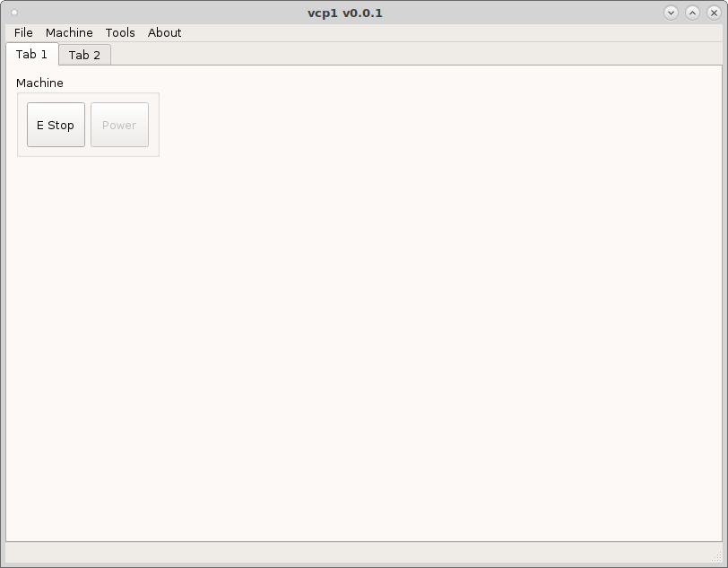Screen dimensions: 728x568
Task: Click the Machine group label
Action: click(39, 83)
